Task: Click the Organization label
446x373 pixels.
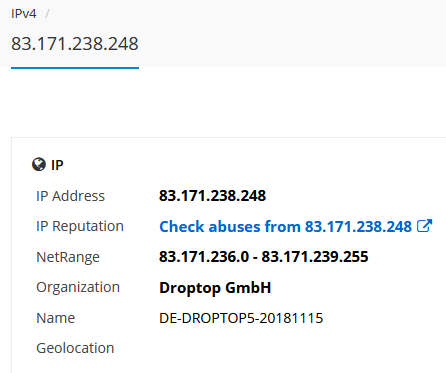Action: (x=78, y=287)
